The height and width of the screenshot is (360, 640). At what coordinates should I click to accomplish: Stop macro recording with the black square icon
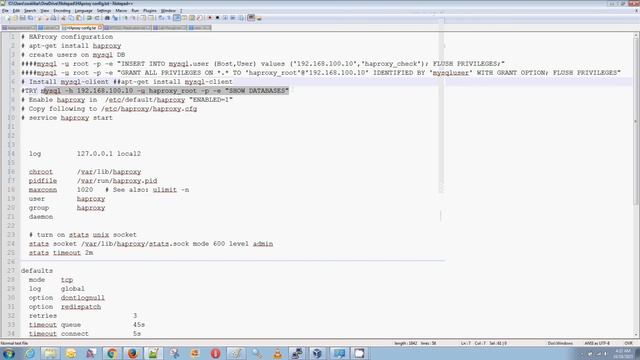tap(217, 18)
